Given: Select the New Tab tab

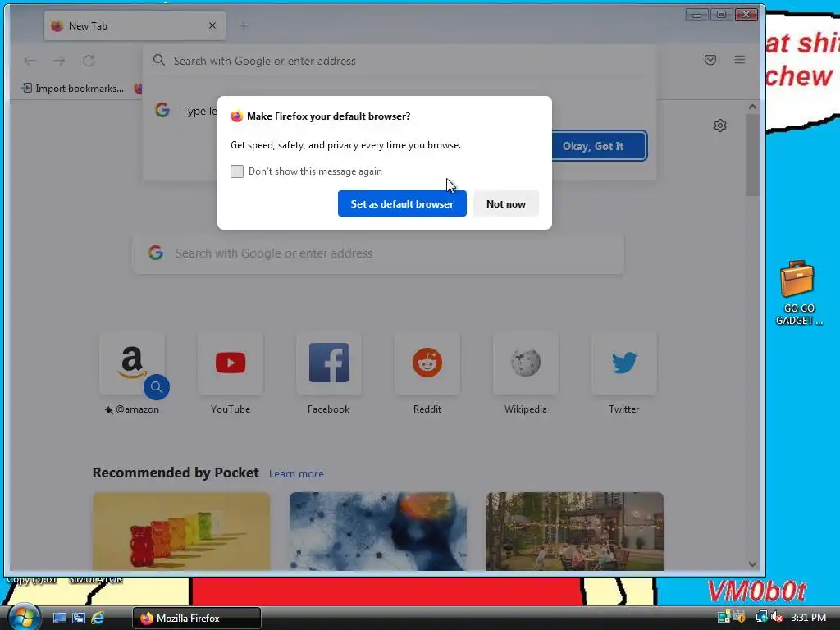Looking at the screenshot, I should (x=135, y=25).
